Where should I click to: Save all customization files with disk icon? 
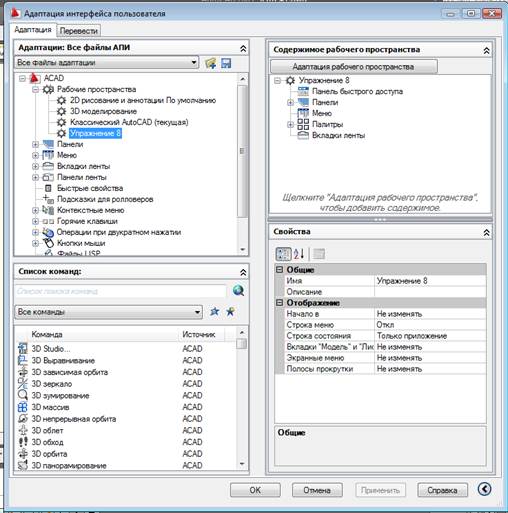pos(226,63)
